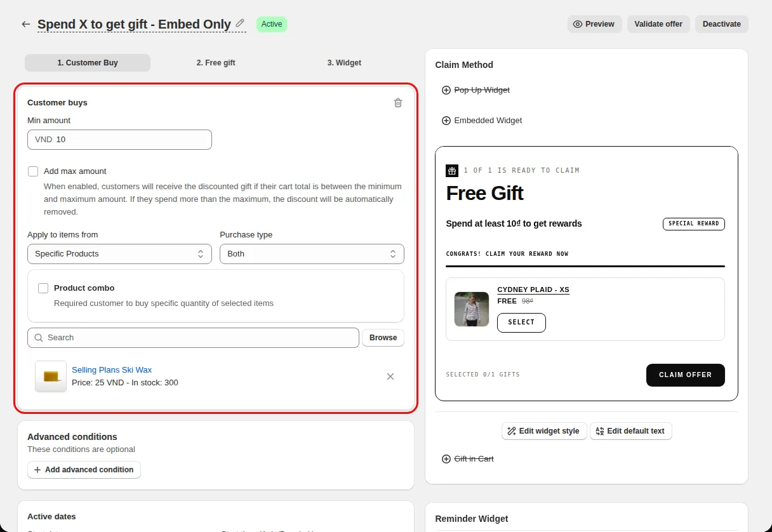Click the Active status badge
The image size is (772, 532).
tap(272, 24)
